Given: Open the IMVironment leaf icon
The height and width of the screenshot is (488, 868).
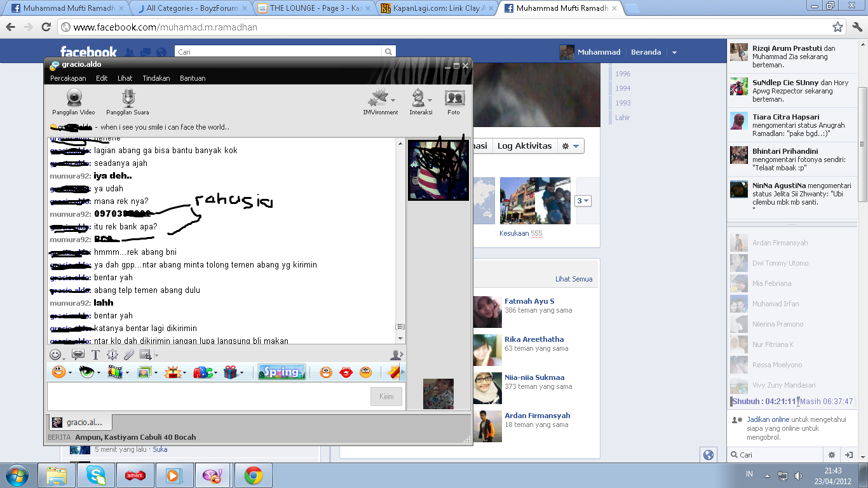Looking at the screenshot, I should (377, 98).
